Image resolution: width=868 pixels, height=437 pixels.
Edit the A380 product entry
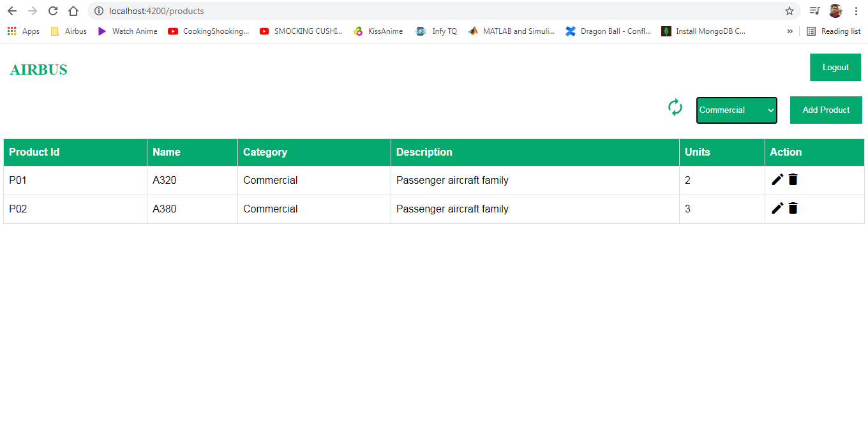pos(777,208)
